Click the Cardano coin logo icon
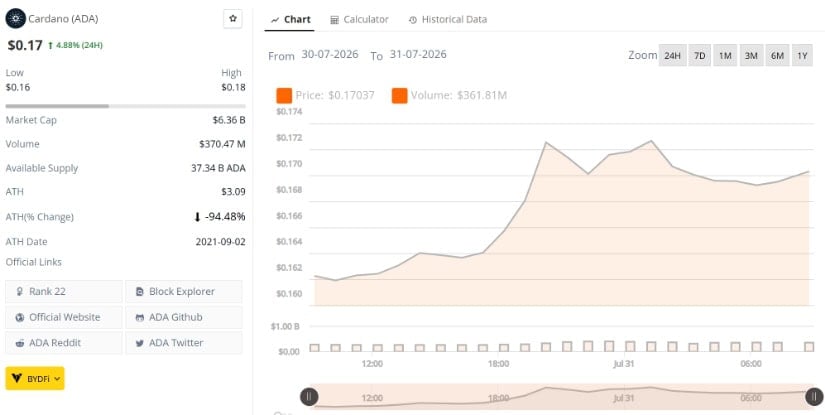 click(15, 18)
